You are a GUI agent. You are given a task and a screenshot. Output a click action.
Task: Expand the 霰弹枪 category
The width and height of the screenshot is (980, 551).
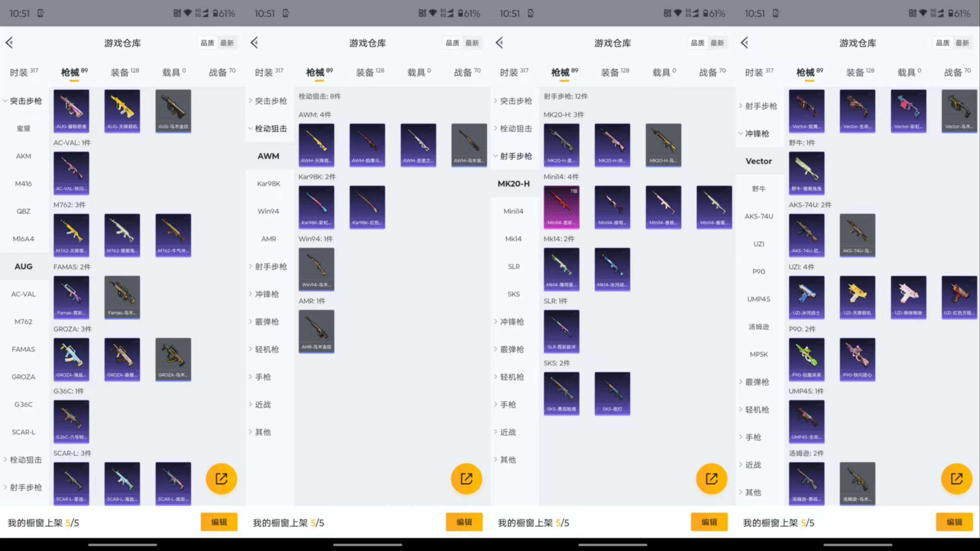pos(266,321)
